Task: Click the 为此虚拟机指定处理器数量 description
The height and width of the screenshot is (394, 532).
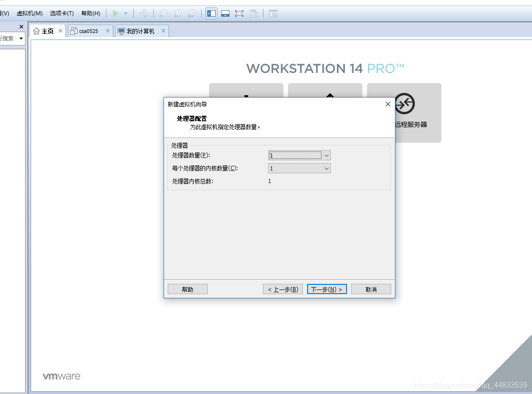Action: click(x=225, y=127)
